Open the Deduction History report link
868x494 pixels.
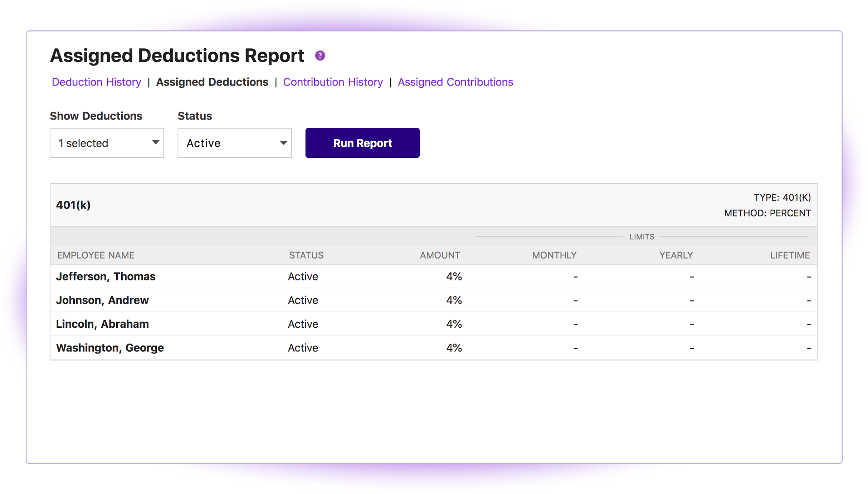pyautogui.click(x=97, y=82)
